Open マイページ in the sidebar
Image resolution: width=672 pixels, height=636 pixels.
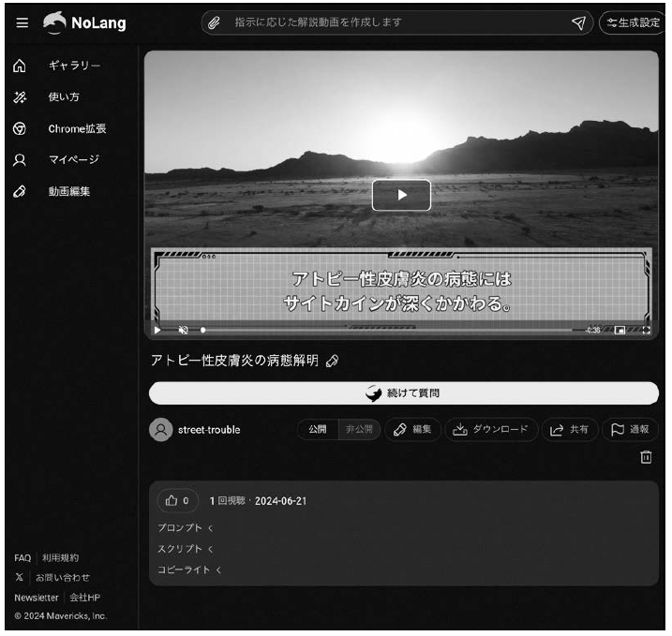click(x=73, y=159)
